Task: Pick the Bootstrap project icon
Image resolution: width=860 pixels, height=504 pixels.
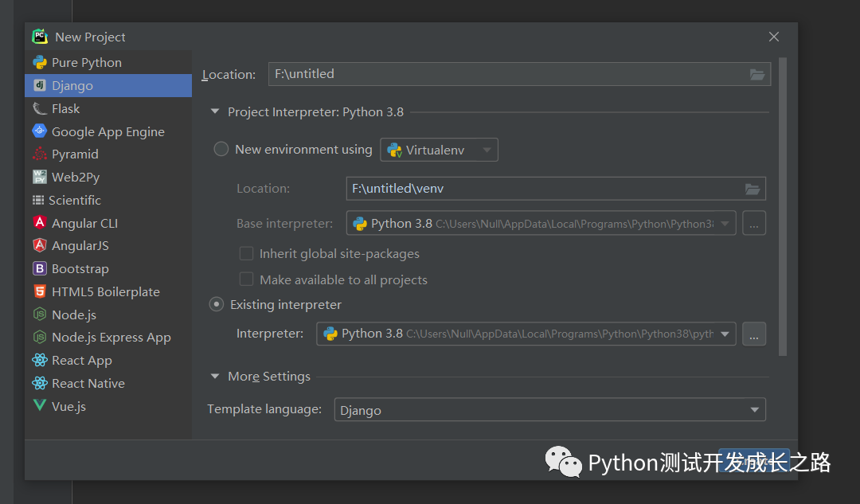Action: tap(39, 269)
